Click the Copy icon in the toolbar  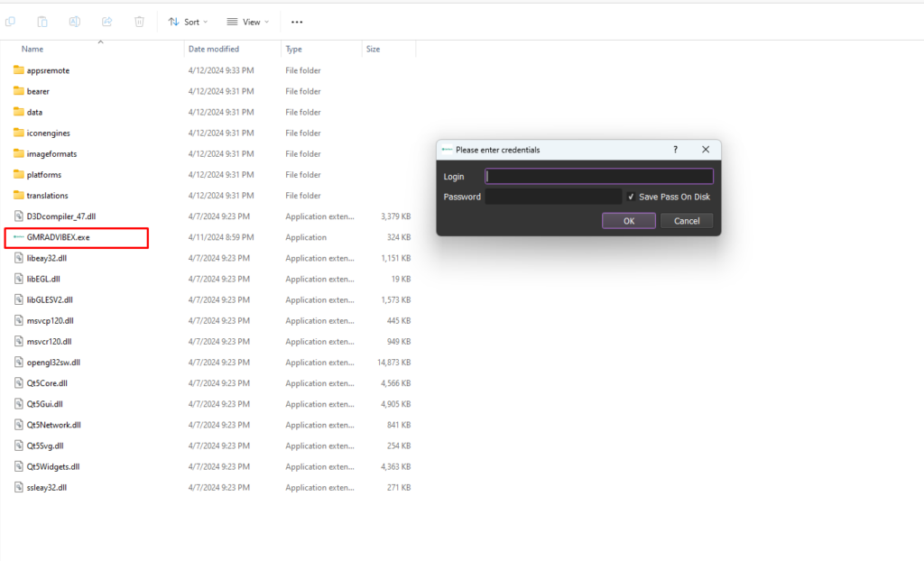coord(10,22)
